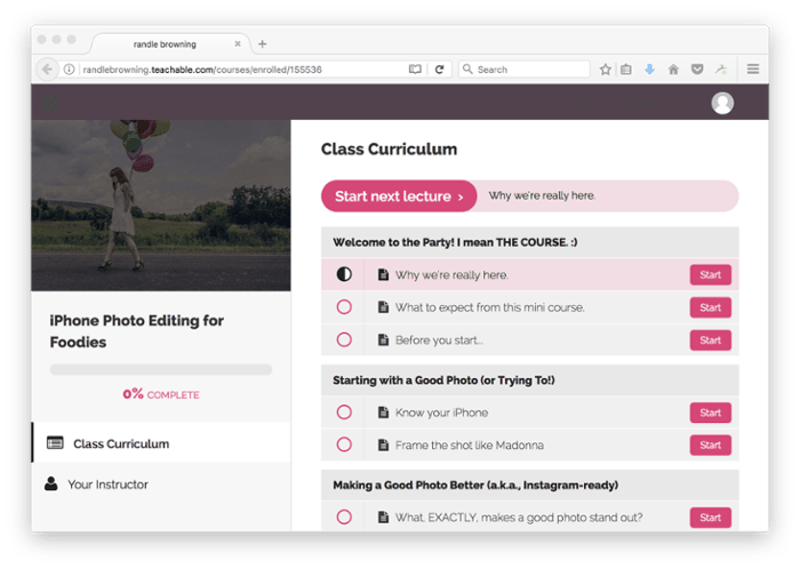
Task: Select the randle browning browser tab
Action: pyautogui.click(x=168, y=44)
